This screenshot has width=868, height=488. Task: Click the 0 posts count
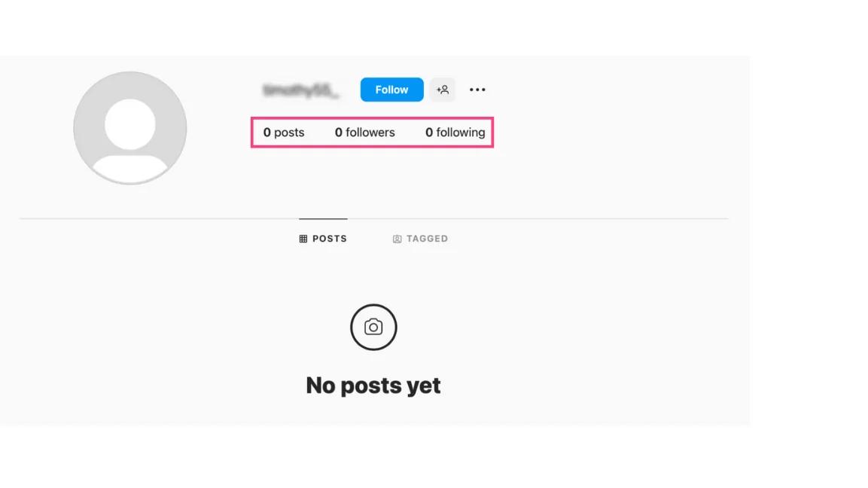[x=283, y=133]
